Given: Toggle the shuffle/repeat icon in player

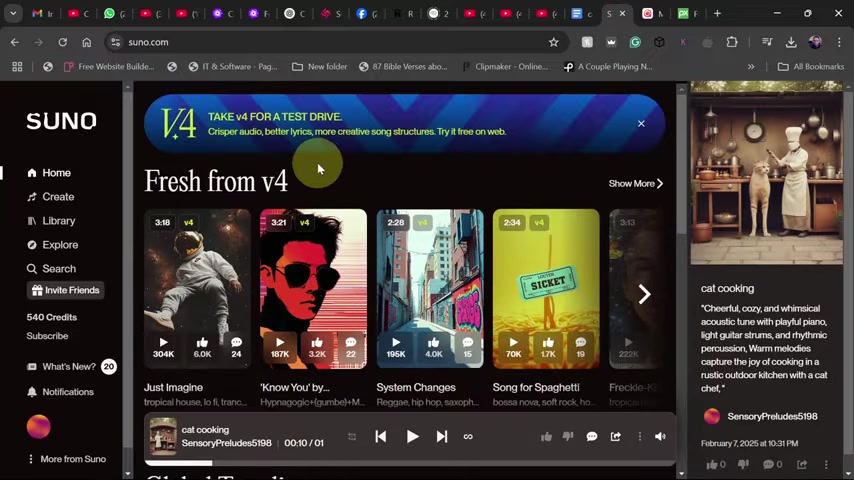Looking at the screenshot, I should click(x=352, y=436).
